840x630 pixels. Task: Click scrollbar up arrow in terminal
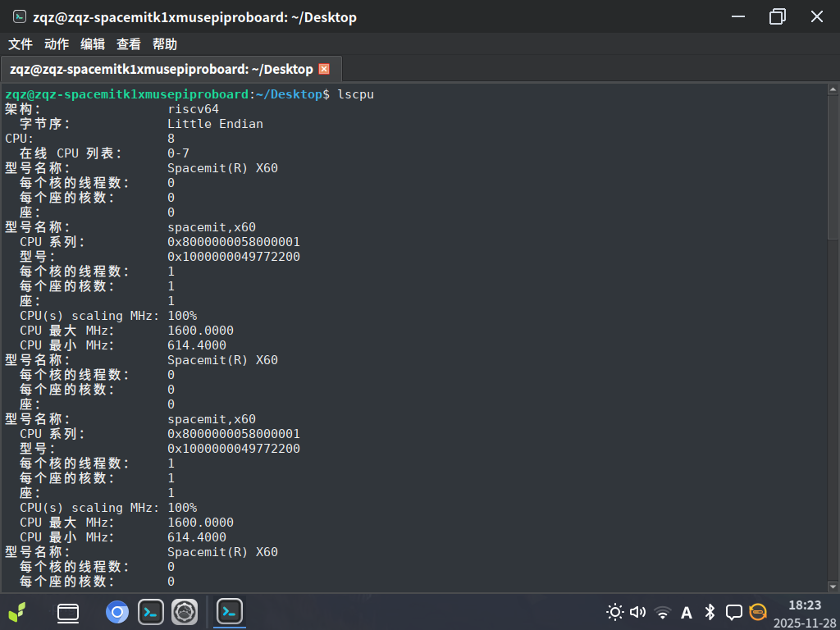(833, 89)
